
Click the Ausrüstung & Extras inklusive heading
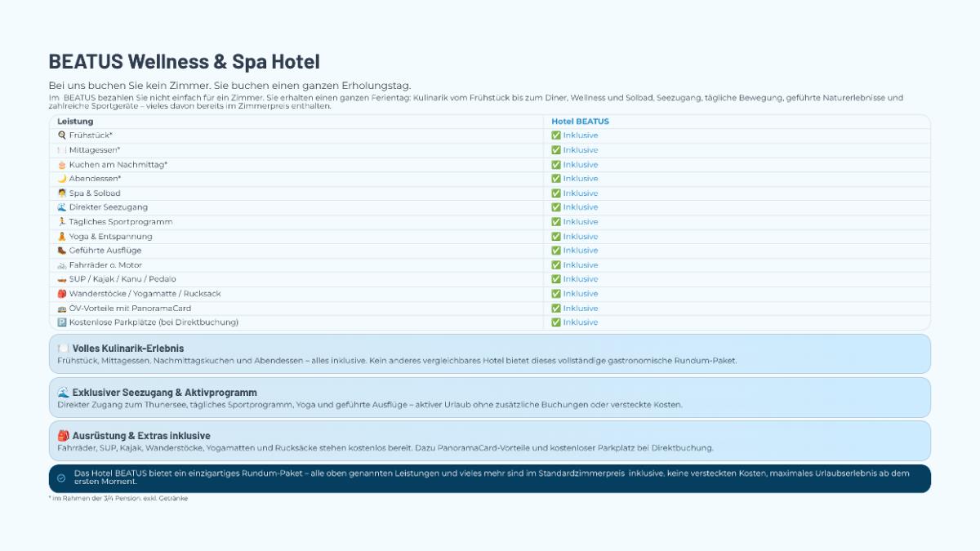[x=141, y=436]
